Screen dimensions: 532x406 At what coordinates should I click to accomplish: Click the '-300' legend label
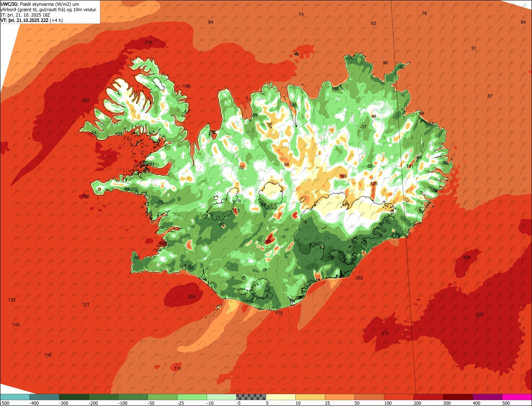coord(64,403)
